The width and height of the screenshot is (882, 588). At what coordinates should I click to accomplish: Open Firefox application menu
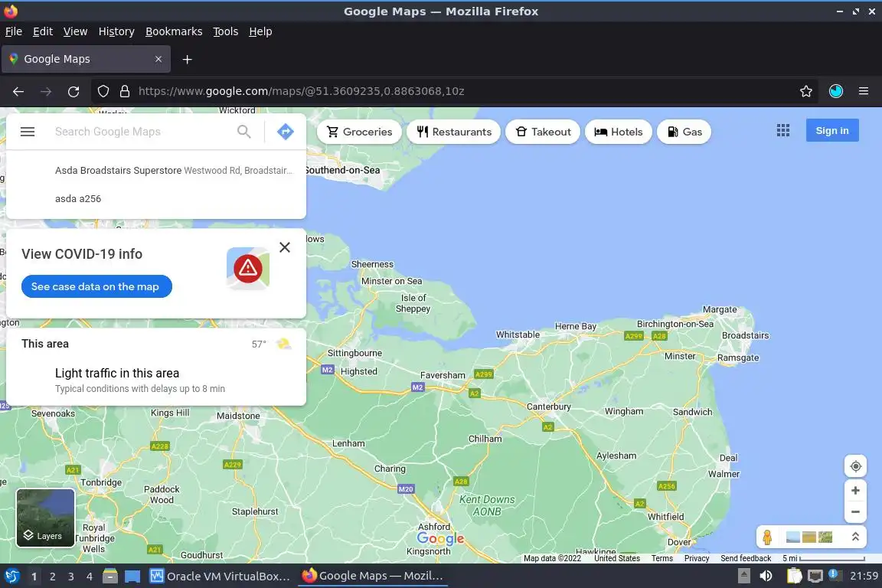(x=864, y=91)
